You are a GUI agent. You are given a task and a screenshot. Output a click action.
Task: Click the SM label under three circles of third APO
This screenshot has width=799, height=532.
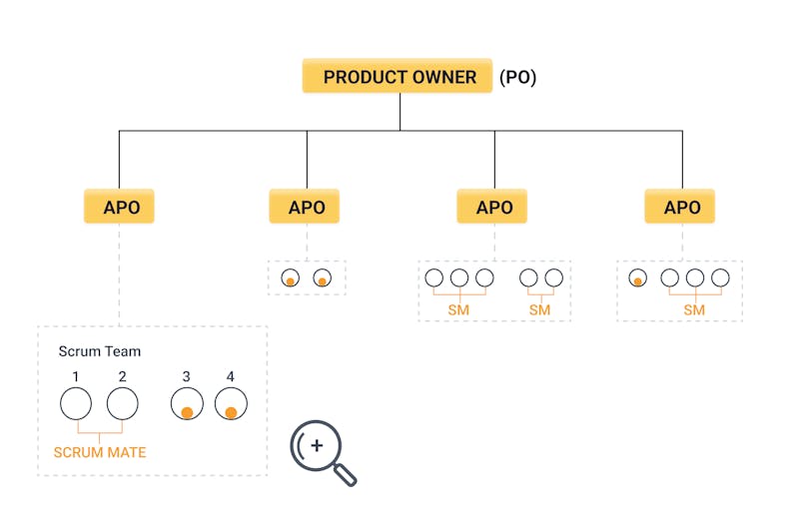458,310
